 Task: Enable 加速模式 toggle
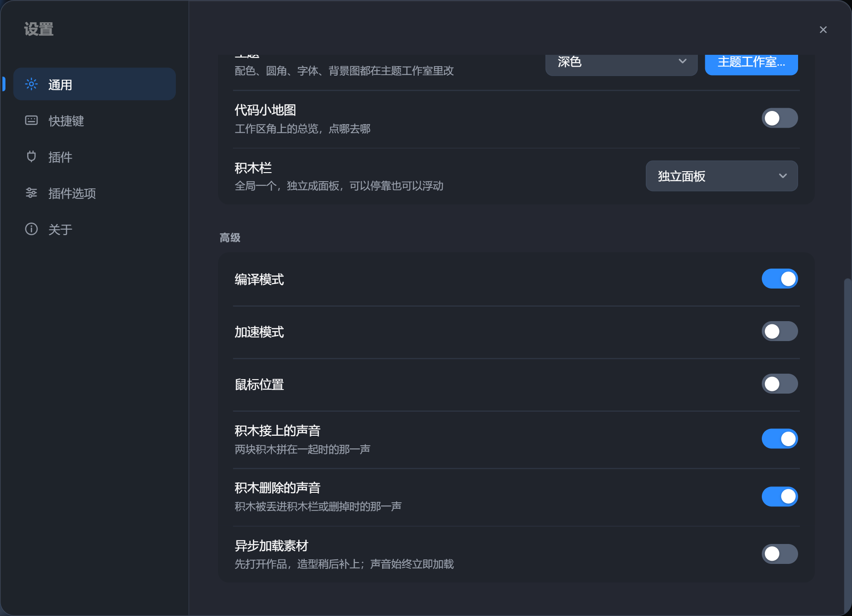[779, 332]
